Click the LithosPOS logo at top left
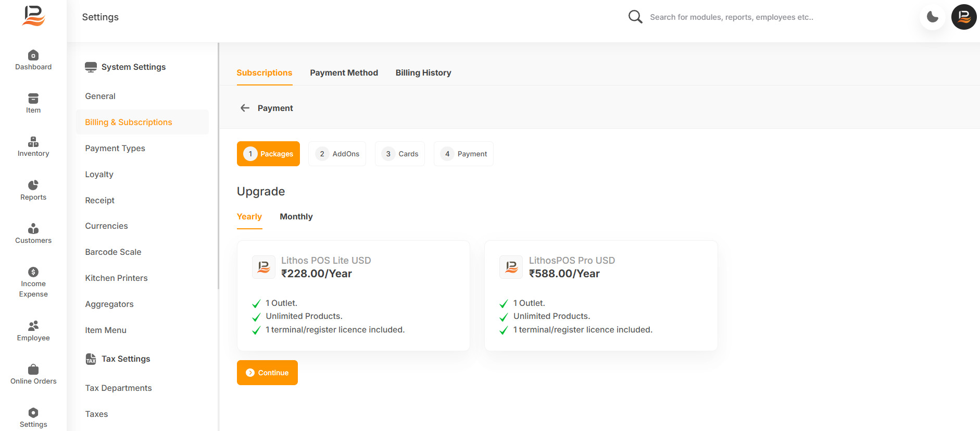 pos(34,16)
